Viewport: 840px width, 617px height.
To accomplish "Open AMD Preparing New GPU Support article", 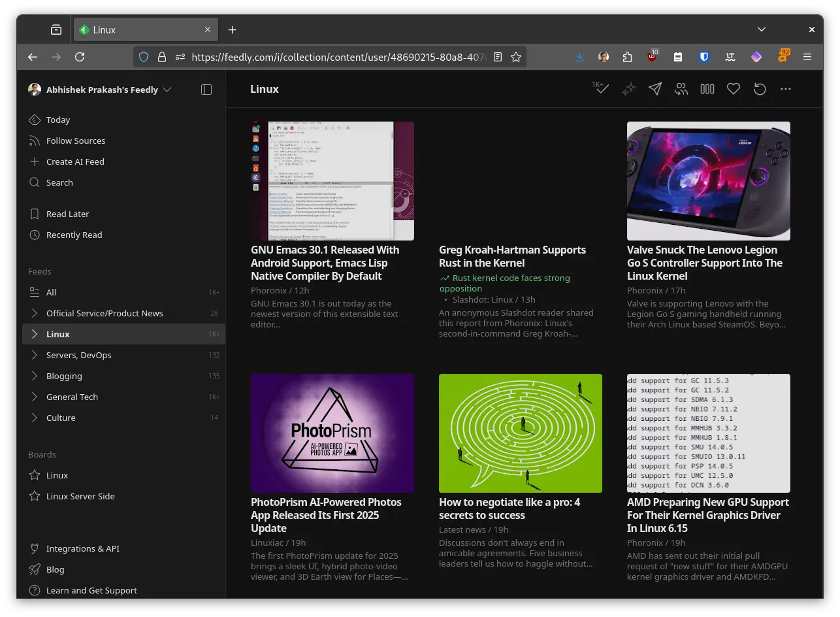I will tap(708, 515).
